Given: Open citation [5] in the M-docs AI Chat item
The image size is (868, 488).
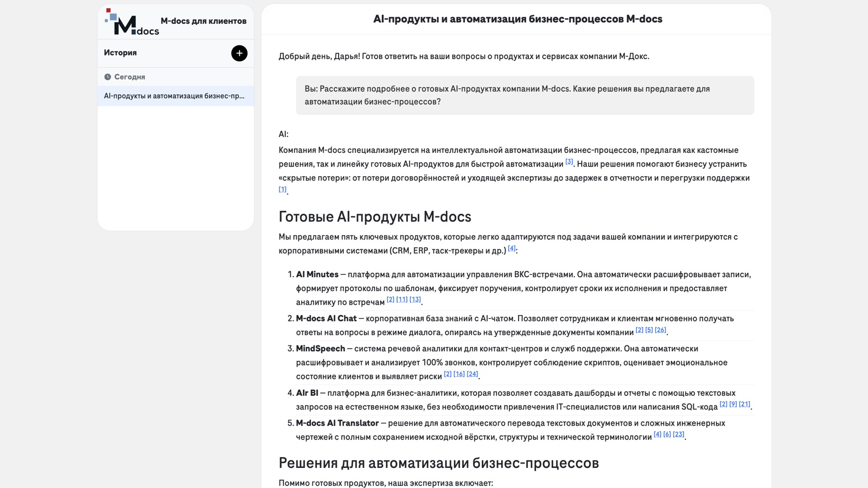Looking at the screenshot, I should coord(649,330).
